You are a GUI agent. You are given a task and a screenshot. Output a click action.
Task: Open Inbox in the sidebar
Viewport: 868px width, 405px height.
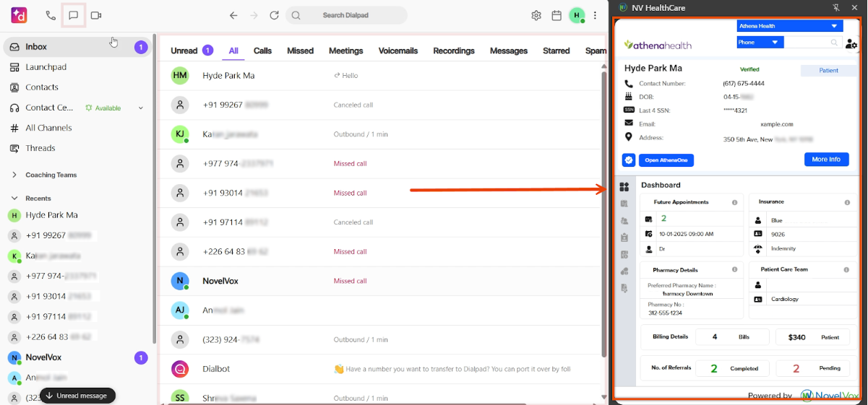tap(77, 47)
